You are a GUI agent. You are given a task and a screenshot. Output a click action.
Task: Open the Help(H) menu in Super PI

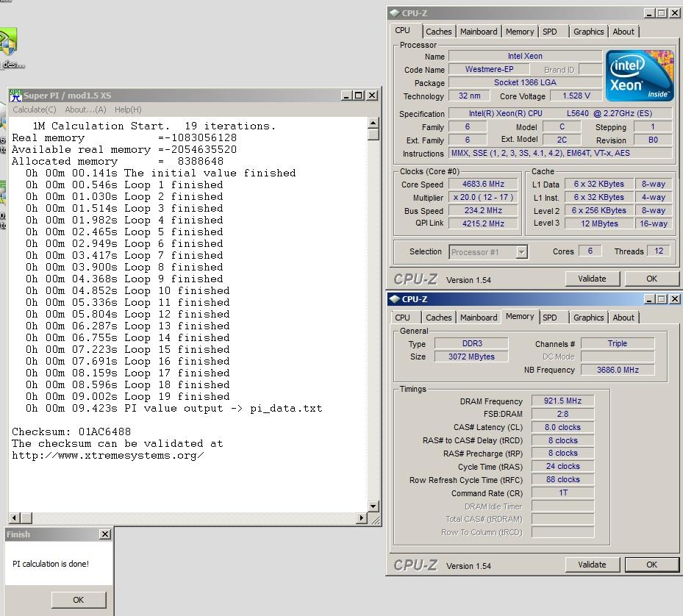[x=128, y=110]
